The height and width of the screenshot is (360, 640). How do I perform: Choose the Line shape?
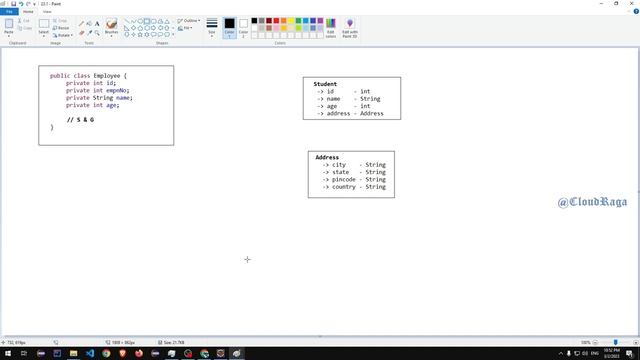click(x=127, y=21)
